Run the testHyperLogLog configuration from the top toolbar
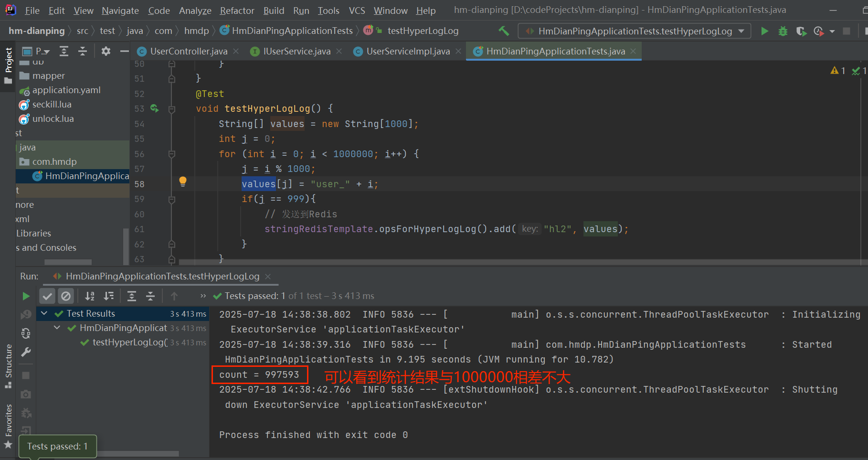Image resolution: width=868 pixels, height=460 pixels. click(764, 31)
